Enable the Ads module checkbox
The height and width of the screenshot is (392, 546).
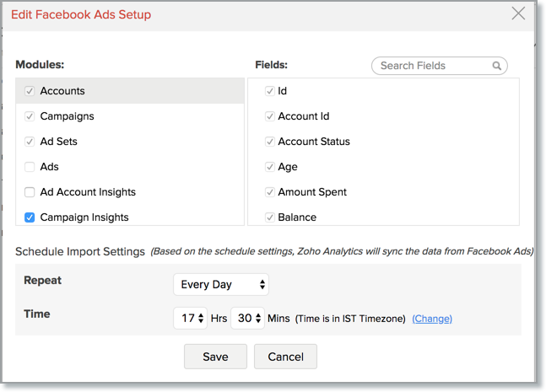coord(30,167)
